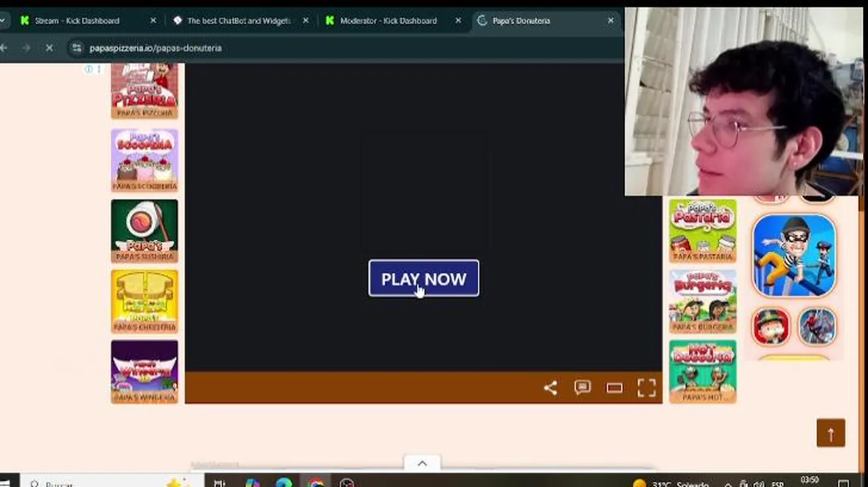Viewport: 868px width, 487px height.
Task: Open the Papa's Pastaria game thumbnail
Action: click(x=703, y=231)
